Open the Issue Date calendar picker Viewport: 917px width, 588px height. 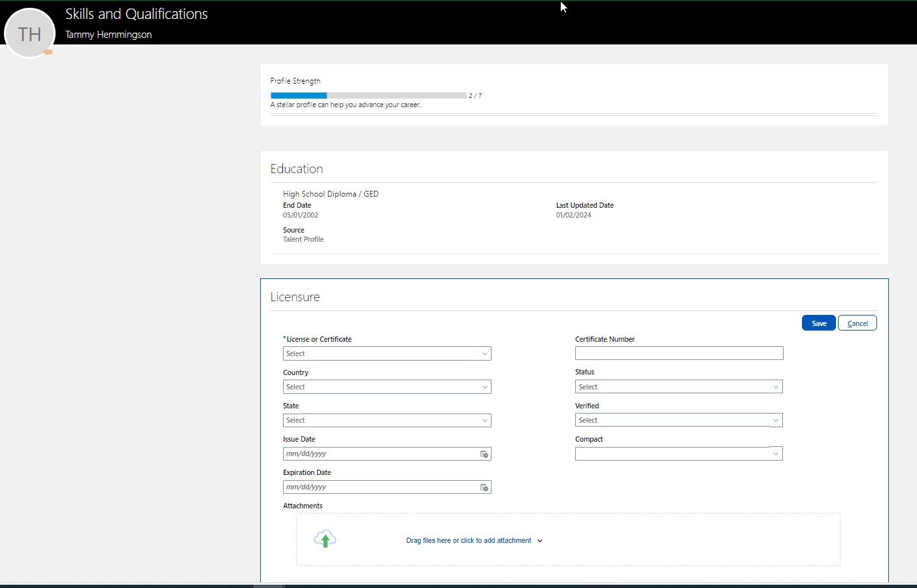[x=484, y=453]
